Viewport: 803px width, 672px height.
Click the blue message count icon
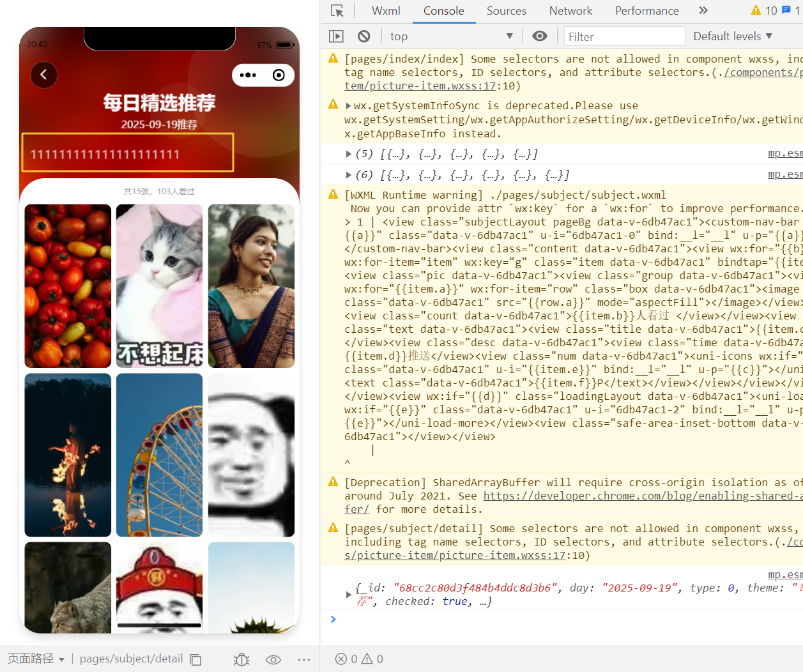[x=786, y=10]
